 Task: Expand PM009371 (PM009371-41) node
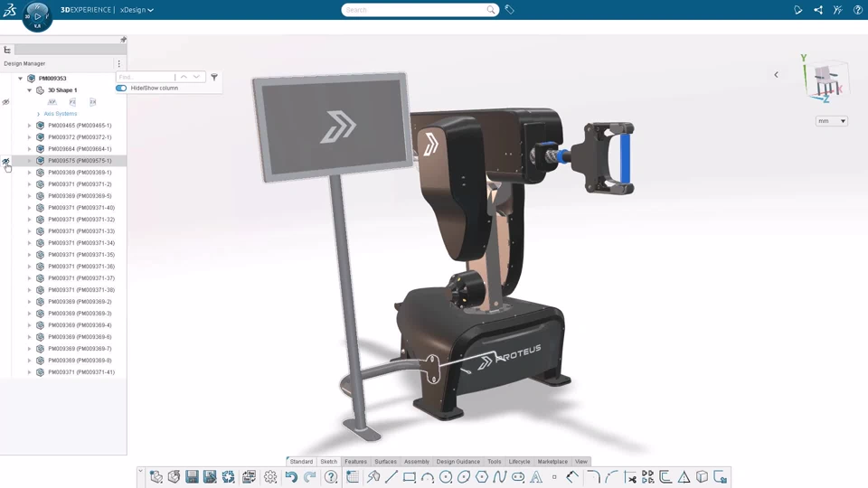coord(29,372)
